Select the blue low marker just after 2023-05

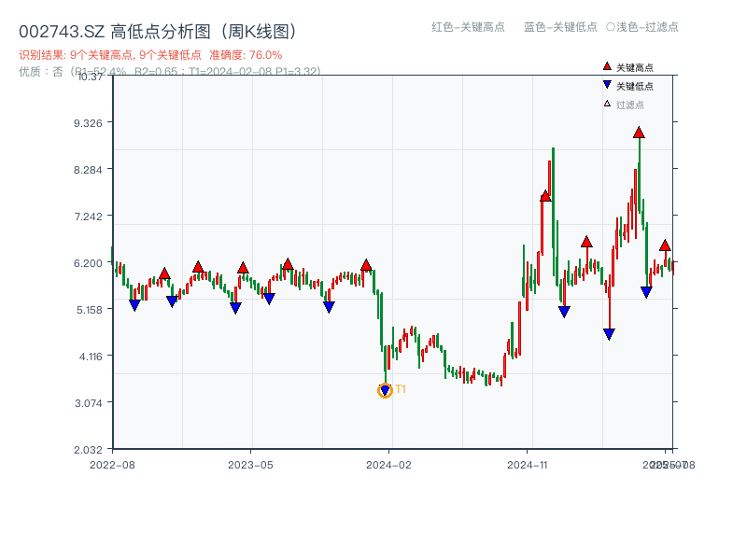[x=269, y=299]
